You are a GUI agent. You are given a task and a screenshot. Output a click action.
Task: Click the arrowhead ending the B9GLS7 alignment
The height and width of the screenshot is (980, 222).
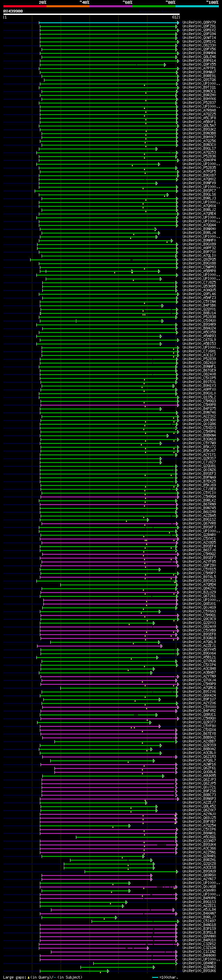coord(156,149)
